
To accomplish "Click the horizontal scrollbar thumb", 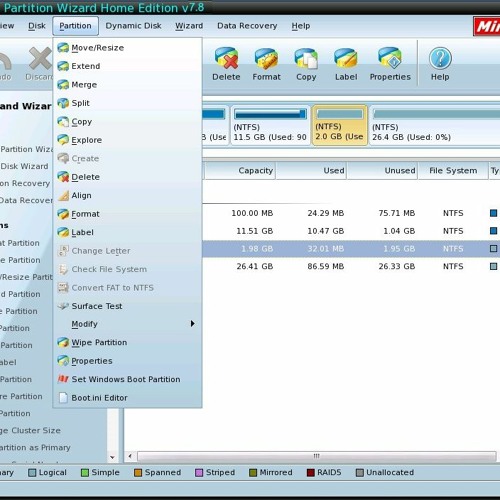I will tap(317, 456).
